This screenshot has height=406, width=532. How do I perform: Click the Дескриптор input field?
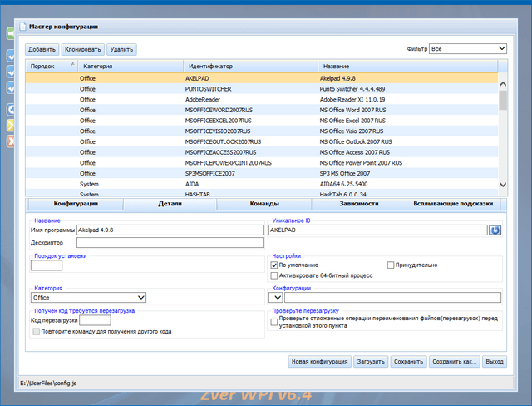click(170, 244)
